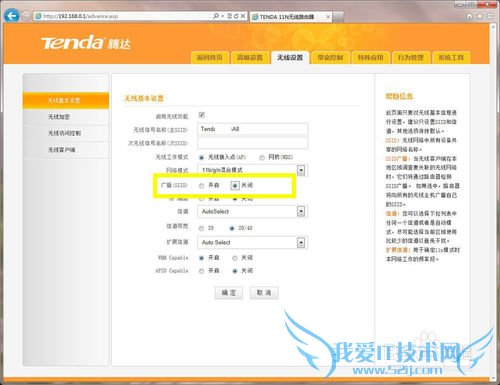Set WMM Capable to 开启
The width and height of the screenshot is (500, 385).
(201, 258)
